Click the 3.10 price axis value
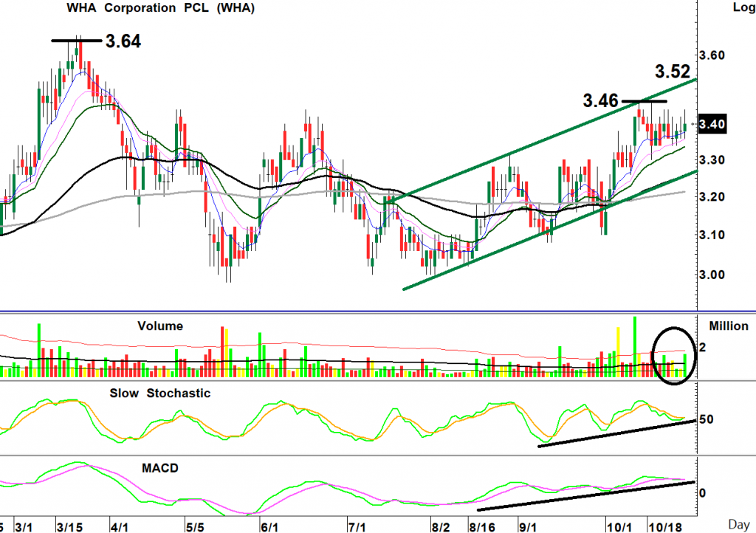Screen dimensions: 756x533 712,235
